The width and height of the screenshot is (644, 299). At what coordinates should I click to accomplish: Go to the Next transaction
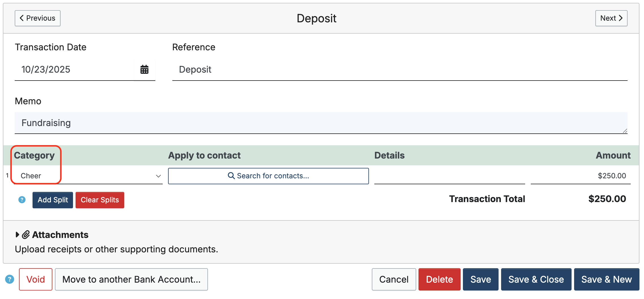click(611, 18)
